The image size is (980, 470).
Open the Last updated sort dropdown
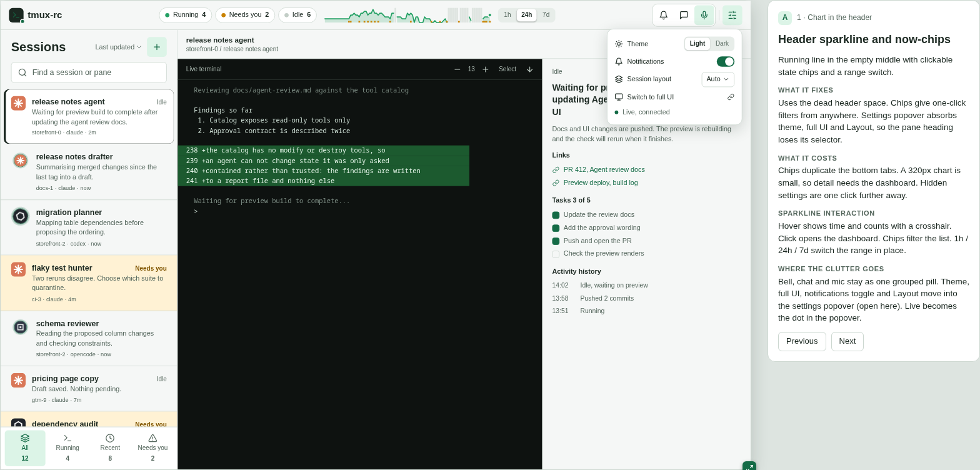(x=118, y=47)
